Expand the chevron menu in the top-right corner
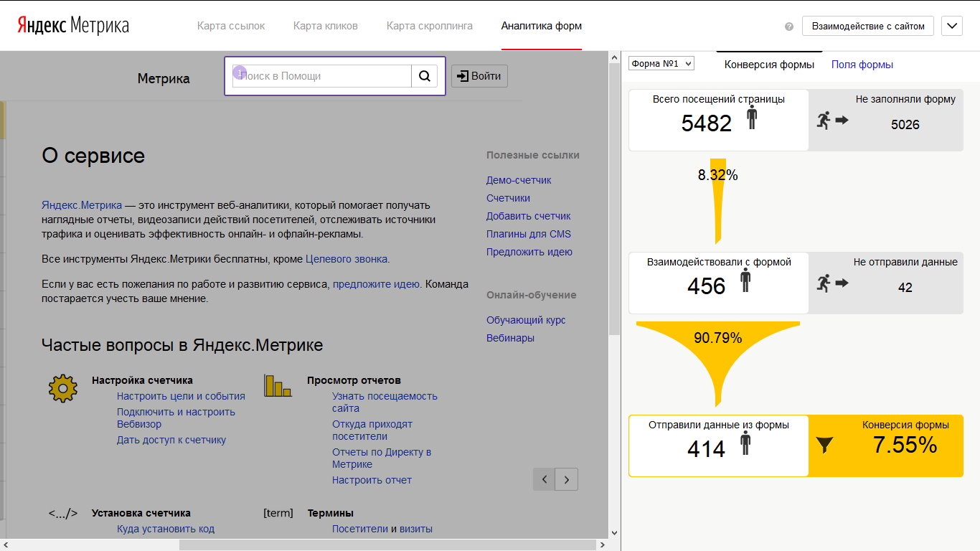The width and height of the screenshot is (980, 551). pyautogui.click(x=951, y=27)
